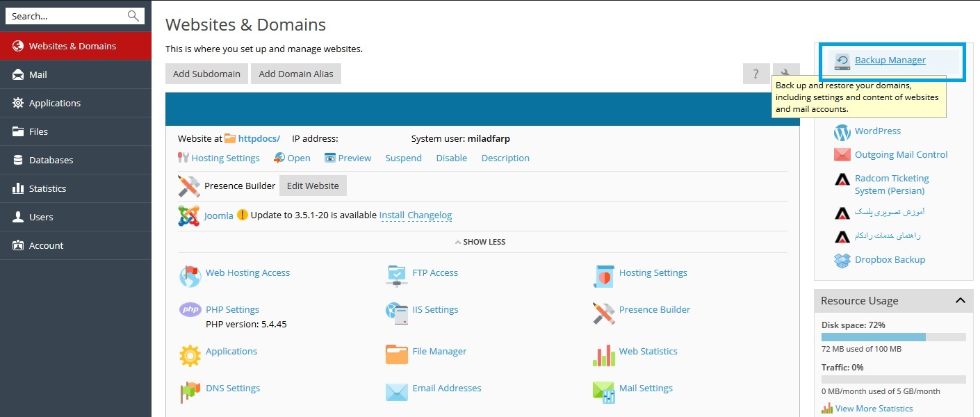Screen dimensions: 980x417
Task: Click the question mark help button
Action: (756, 74)
